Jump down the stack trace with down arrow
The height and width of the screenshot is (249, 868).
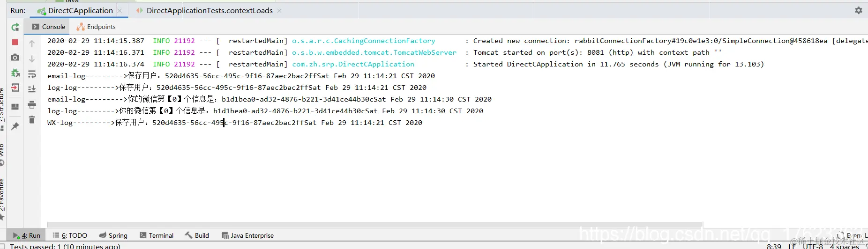(32, 59)
